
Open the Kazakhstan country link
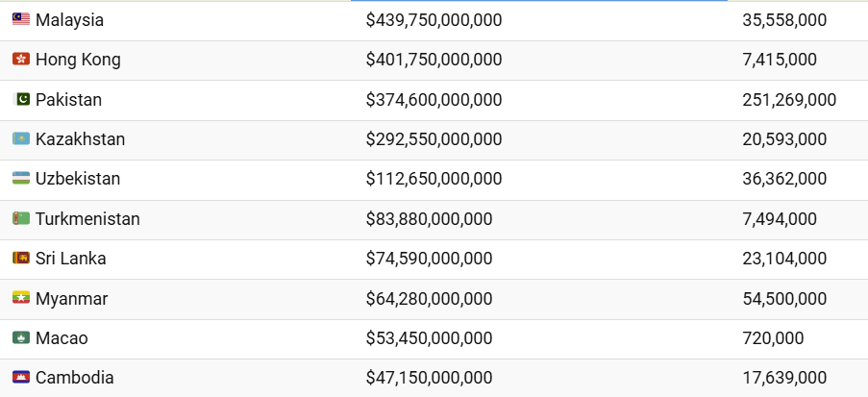(81, 139)
